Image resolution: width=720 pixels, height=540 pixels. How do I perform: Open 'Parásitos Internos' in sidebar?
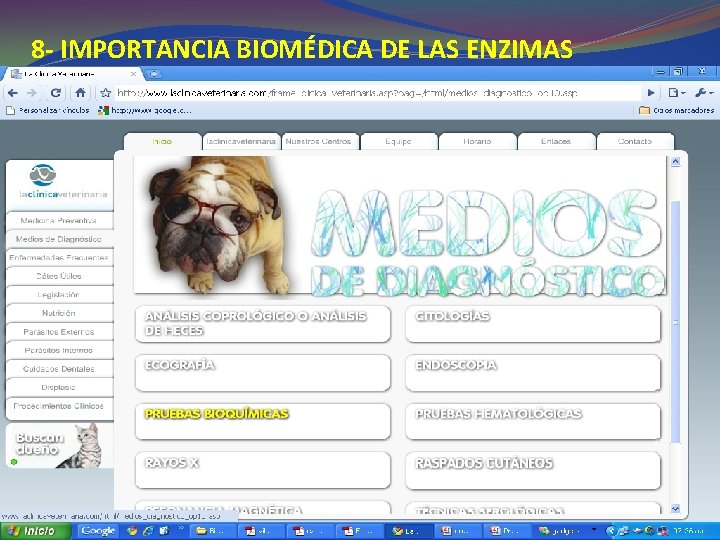click(59, 350)
